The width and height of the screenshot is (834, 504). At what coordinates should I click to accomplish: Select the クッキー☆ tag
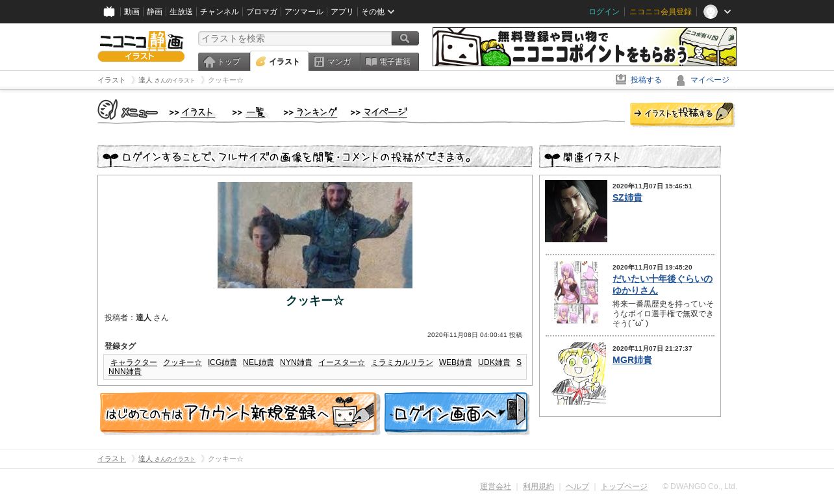tap(183, 362)
